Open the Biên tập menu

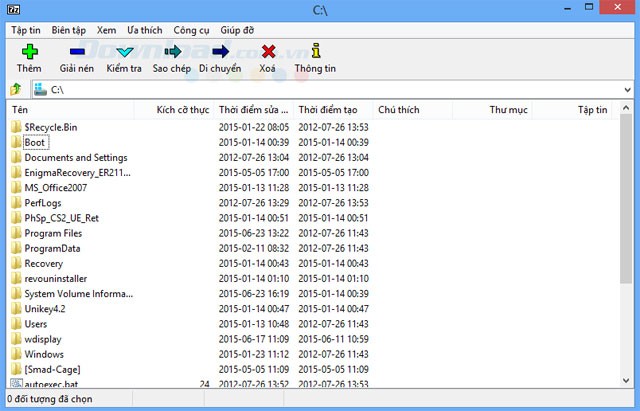[x=69, y=30]
